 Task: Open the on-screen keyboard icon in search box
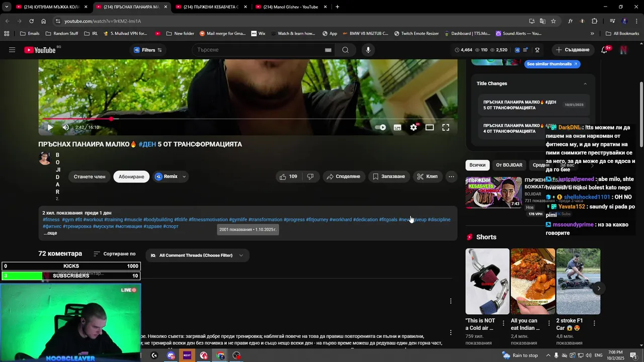(x=328, y=50)
